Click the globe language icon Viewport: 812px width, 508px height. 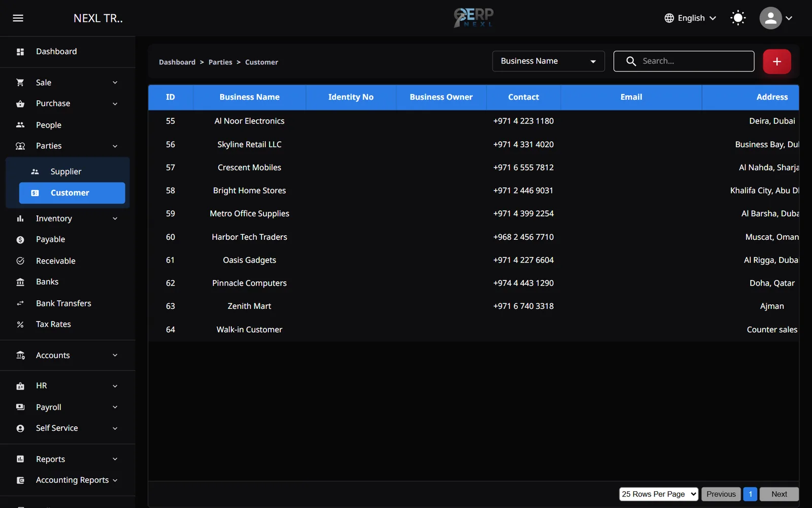(x=669, y=18)
